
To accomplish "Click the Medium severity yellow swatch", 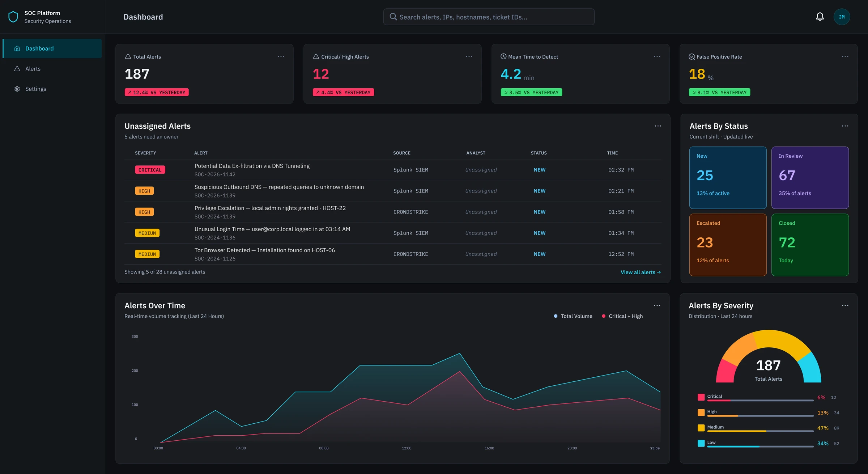I will click(701, 428).
